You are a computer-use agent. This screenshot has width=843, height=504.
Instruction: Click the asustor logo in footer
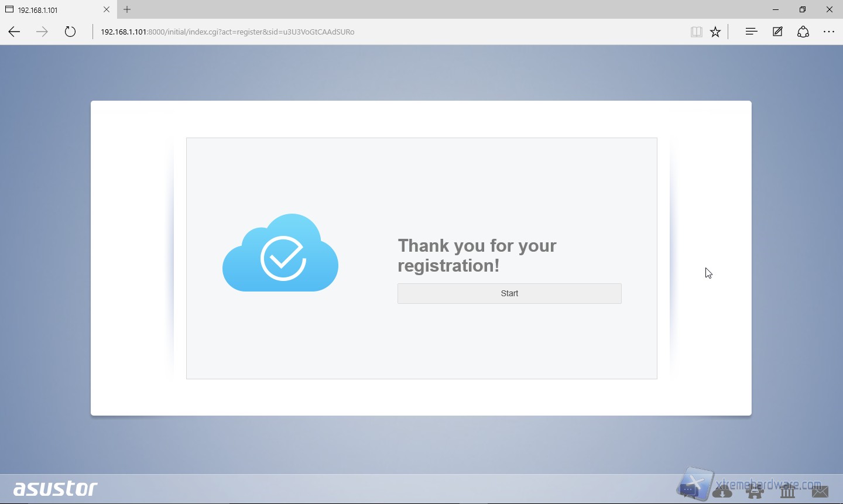(56, 488)
